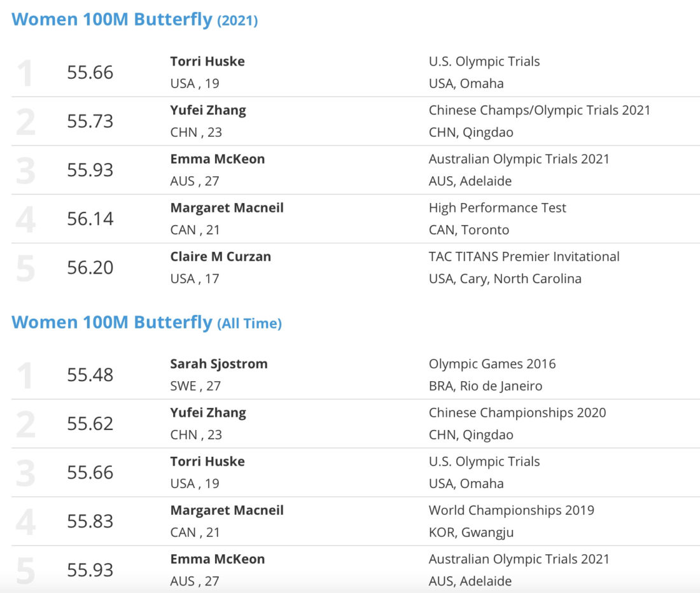Image resolution: width=700 pixels, height=593 pixels.
Task: Open the Women 100M Butterfly (All Time) heading
Action: click(146, 322)
